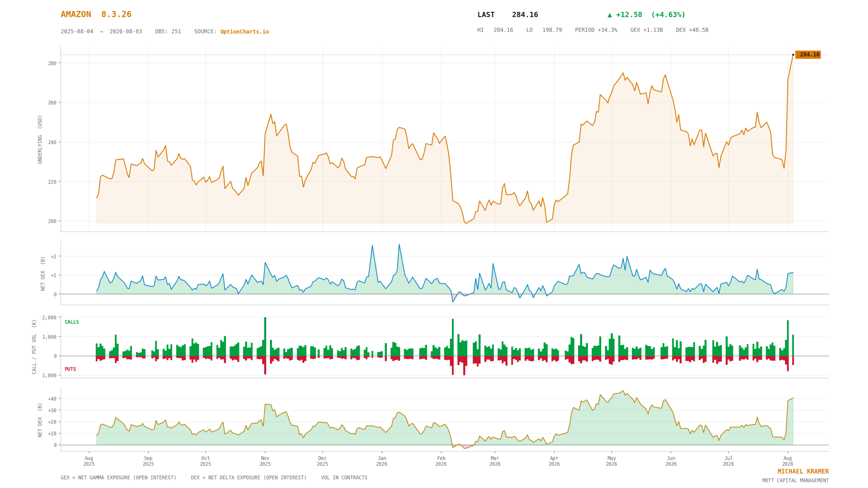The width and height of the screenshot is (868, 488).
Task: Click the red PUTS legend label
Action: [x=70, y=369]
